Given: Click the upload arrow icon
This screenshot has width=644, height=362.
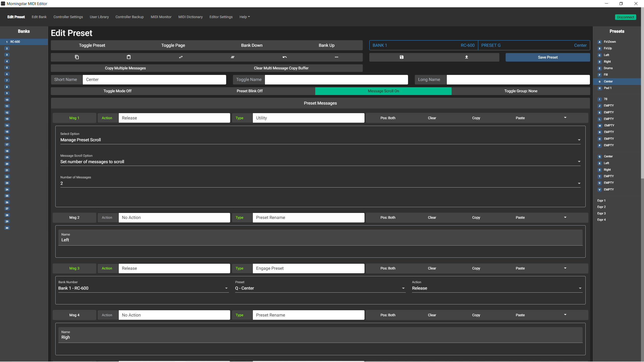Looking at the screenshot, I should [466, 57].
